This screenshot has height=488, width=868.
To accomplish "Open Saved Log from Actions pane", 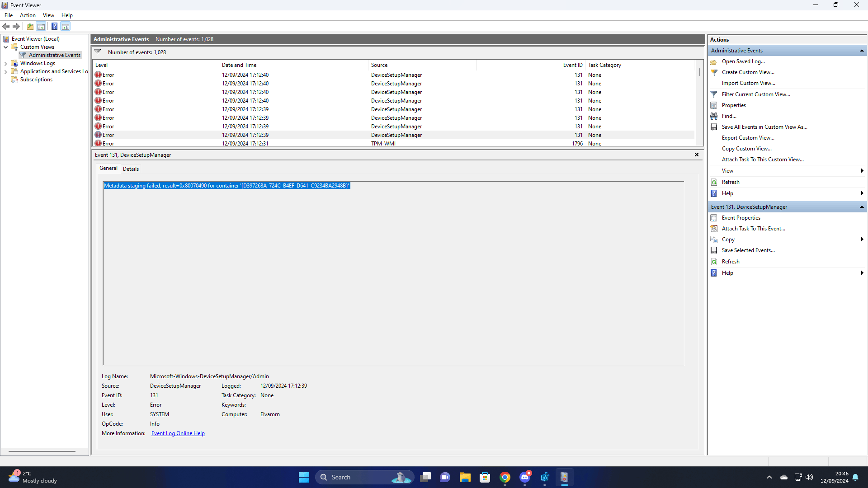I will 743,61.
